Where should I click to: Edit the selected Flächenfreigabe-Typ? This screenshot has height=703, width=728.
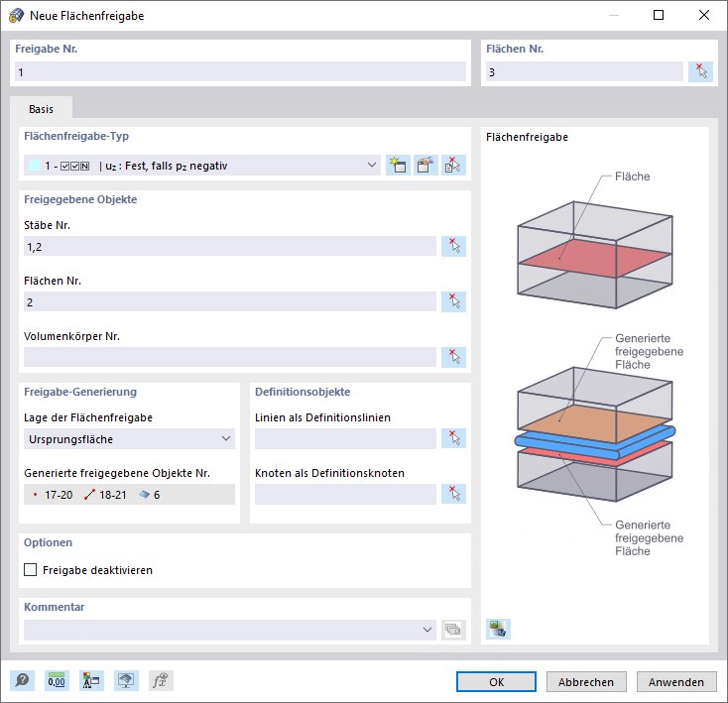point(425,166)
